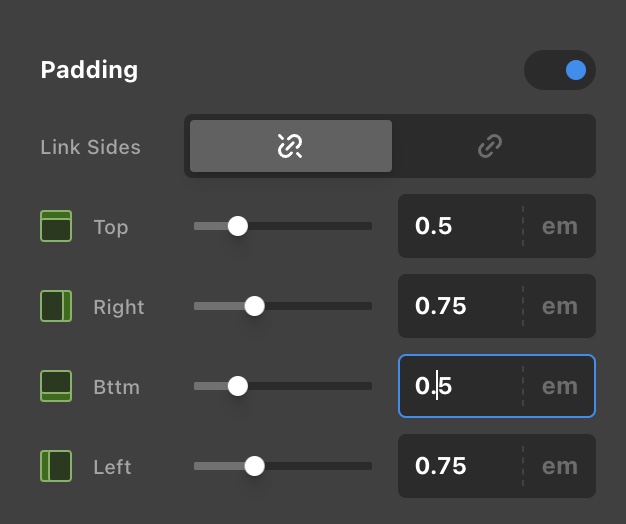The width and height of the screenshot is (626, 524).
Task: Click the Bttm padding slider handle
Action: click(x=238, y=386)
